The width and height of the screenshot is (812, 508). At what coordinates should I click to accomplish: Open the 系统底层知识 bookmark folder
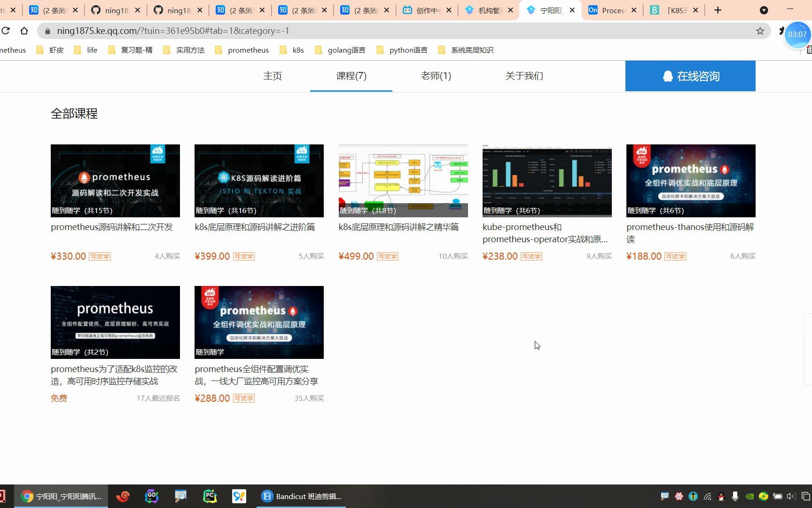pos(465,50)
